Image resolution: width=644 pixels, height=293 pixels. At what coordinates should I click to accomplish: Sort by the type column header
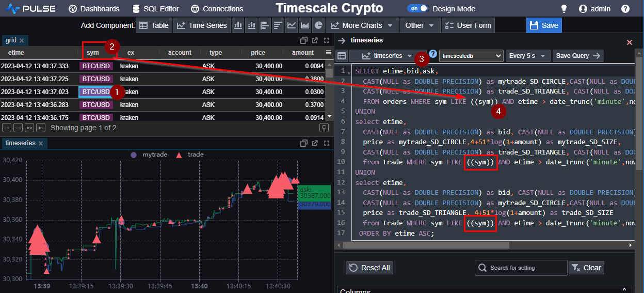[216, 53]
